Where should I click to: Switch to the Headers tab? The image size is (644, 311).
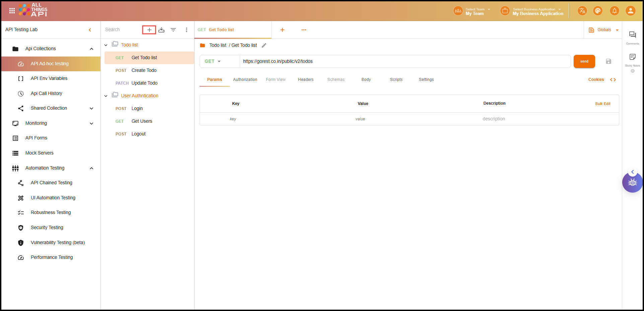(x=306, y=80)
